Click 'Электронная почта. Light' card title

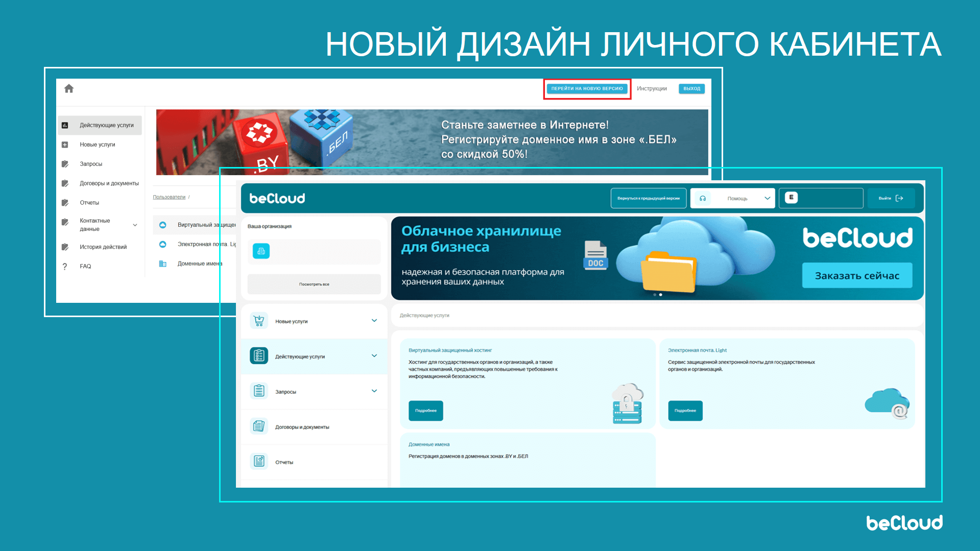coord(697,350)
